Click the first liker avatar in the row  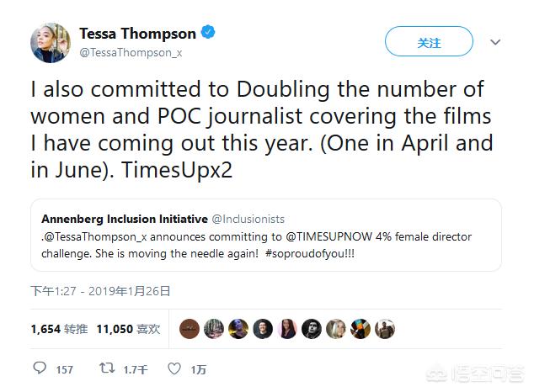click(190, 329)
